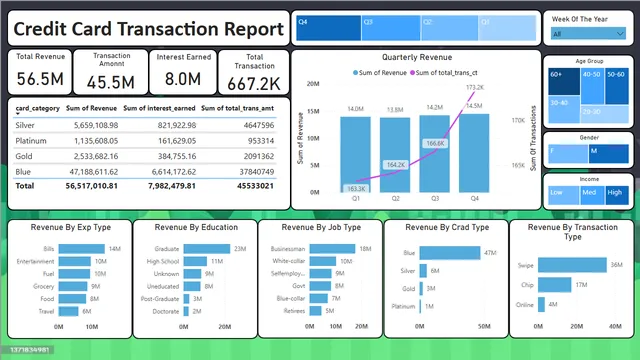Click the Entertainment bar in Revenue By Exp Type
The height and width of the screenshot is (360, 640).
75,261
